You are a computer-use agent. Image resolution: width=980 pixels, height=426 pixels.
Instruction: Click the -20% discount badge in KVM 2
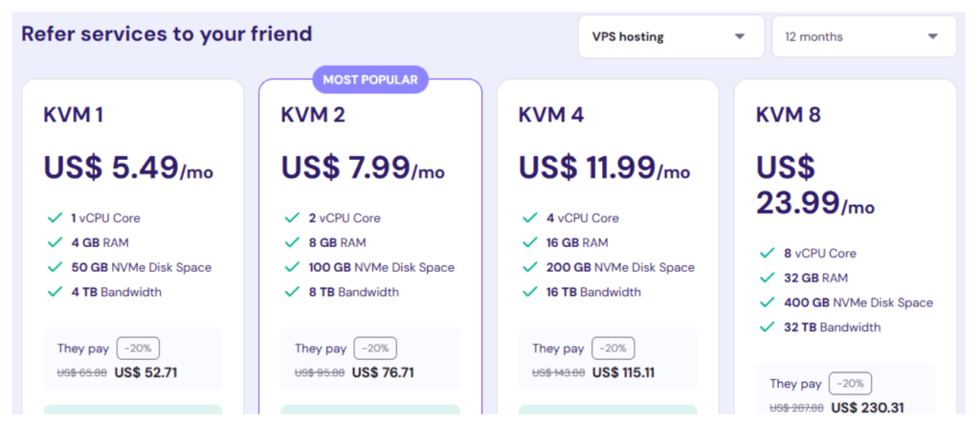tap(375, 348)
